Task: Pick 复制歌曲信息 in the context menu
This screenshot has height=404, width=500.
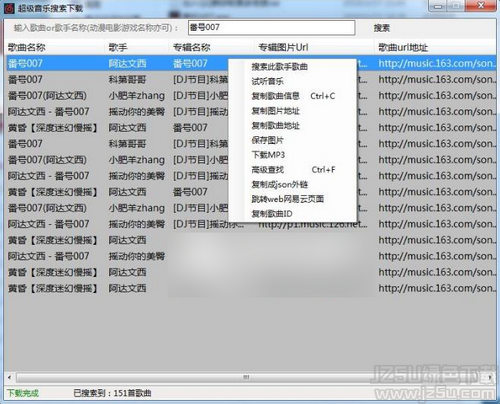Action: click(x=275, y=96)
